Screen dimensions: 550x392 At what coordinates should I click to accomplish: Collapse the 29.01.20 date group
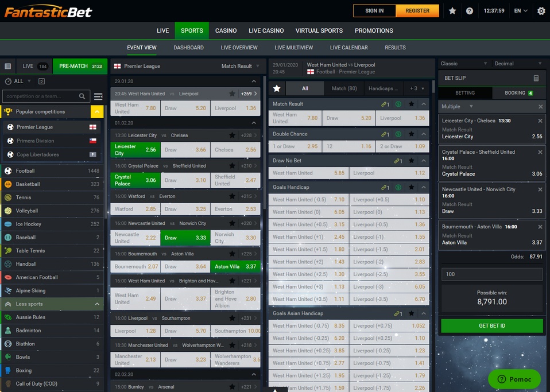pos(254,81)
